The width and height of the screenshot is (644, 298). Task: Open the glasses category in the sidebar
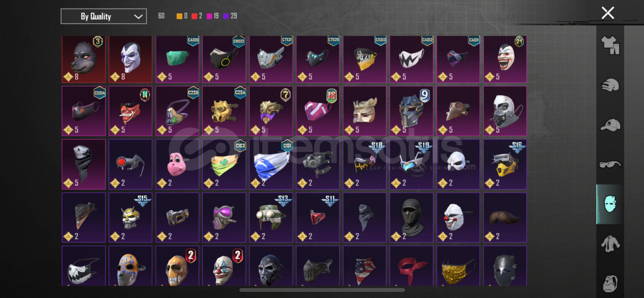pyautogui.click(x=610, y=164)
